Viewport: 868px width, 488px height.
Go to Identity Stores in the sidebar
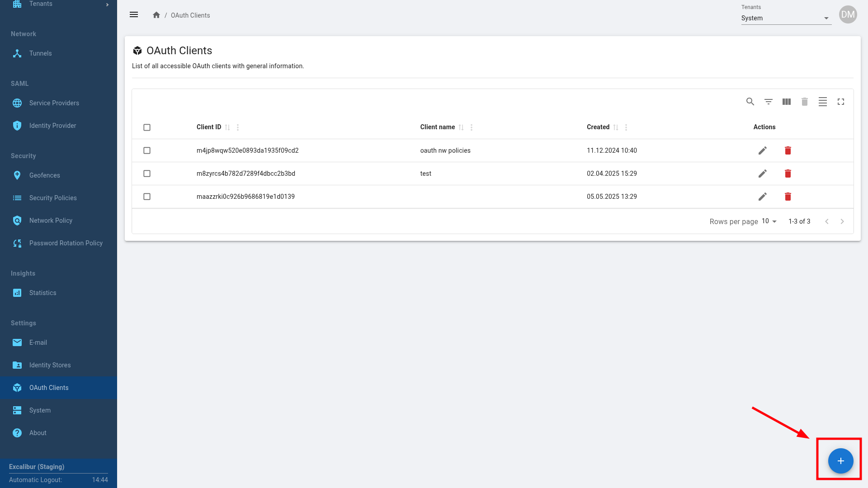tap(50, 365)
